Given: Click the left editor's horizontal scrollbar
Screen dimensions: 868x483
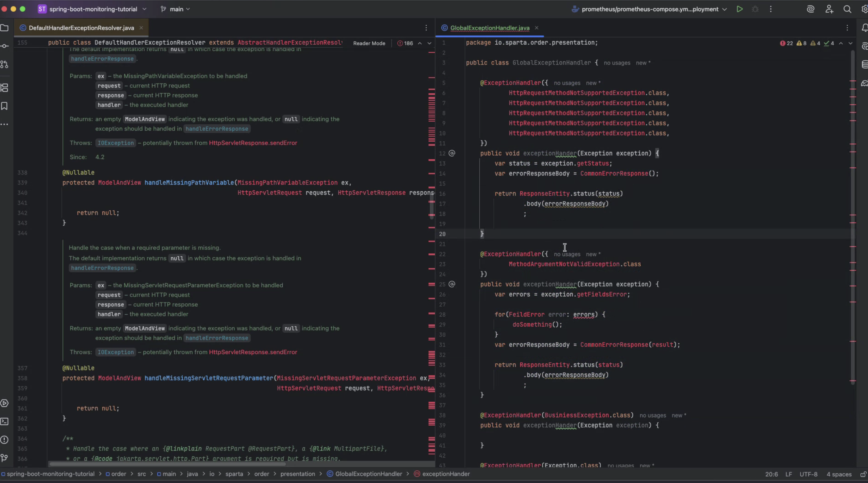Looking at the screenshot, I should pos(168,464).
